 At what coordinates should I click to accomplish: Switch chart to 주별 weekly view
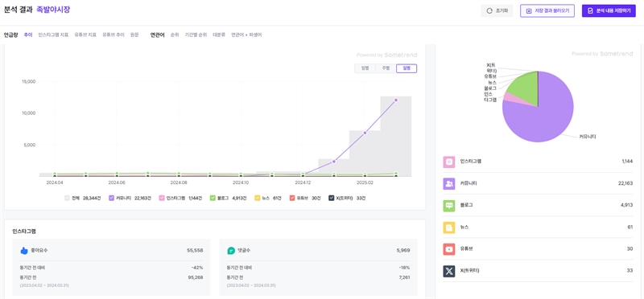coord(386,68)
